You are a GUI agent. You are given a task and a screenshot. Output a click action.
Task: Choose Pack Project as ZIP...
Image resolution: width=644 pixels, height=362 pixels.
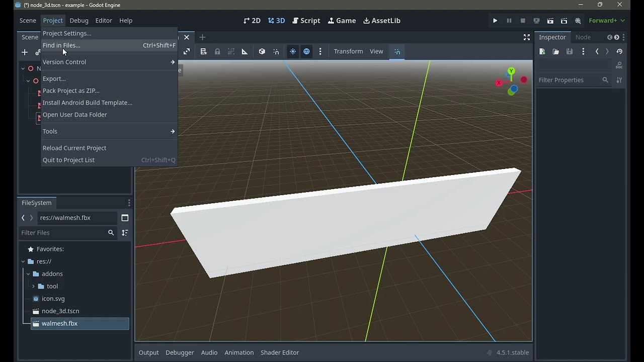tap(109, 90)
